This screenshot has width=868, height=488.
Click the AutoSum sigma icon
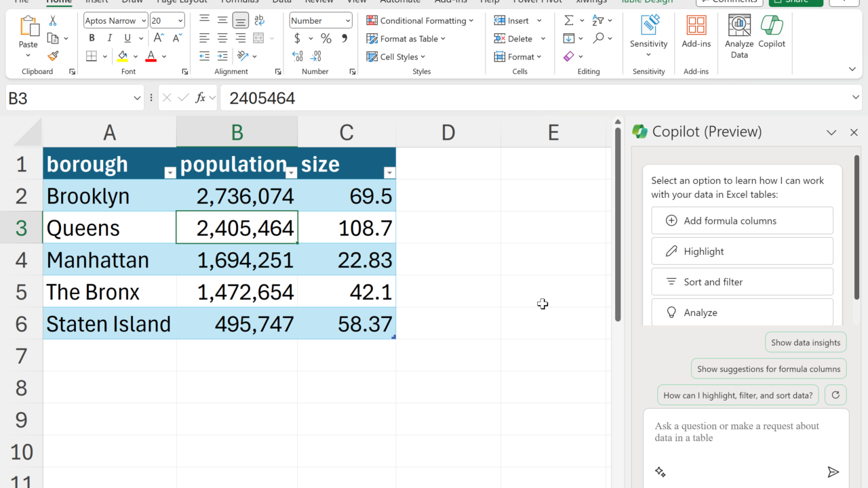click(569, 21)
